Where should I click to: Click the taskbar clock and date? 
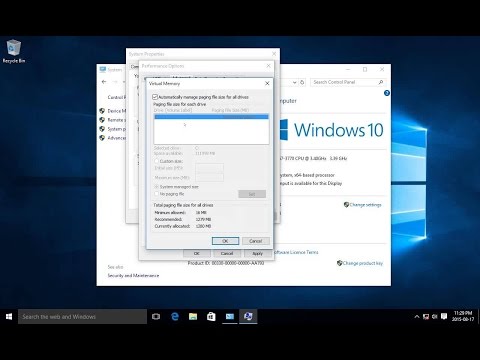pos(463,316)
